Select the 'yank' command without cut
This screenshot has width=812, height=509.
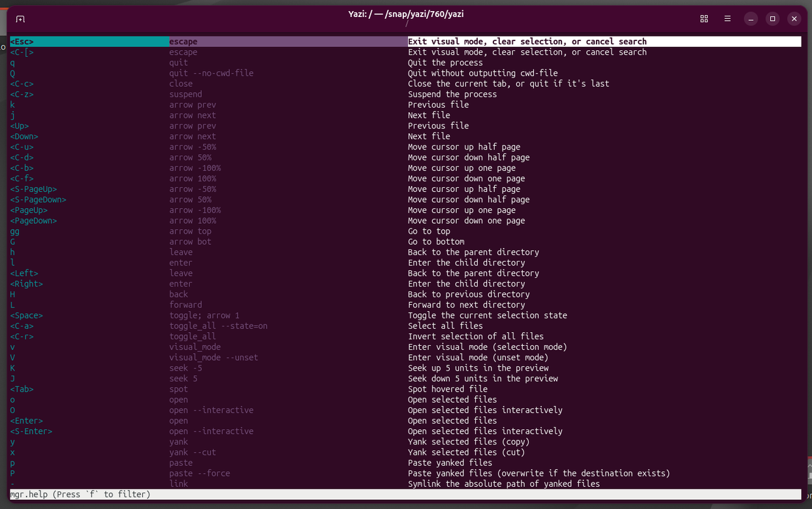click(179, 442)
